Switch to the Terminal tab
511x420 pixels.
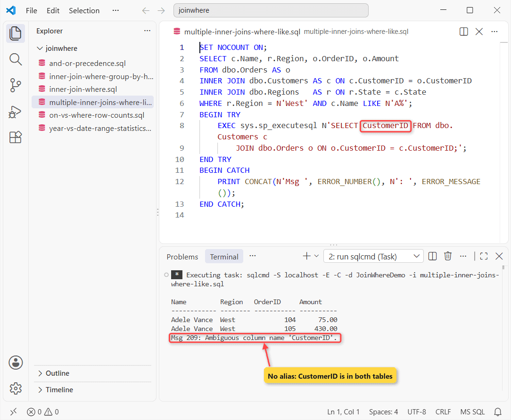(224, 257)
